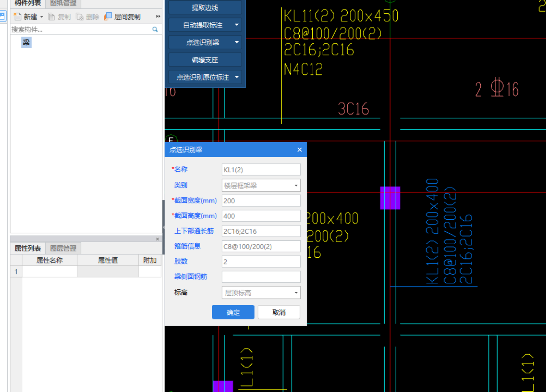
Task: Close the 点选识别梁 dialog
Action: pyautogui.click(x=299, y=150)
